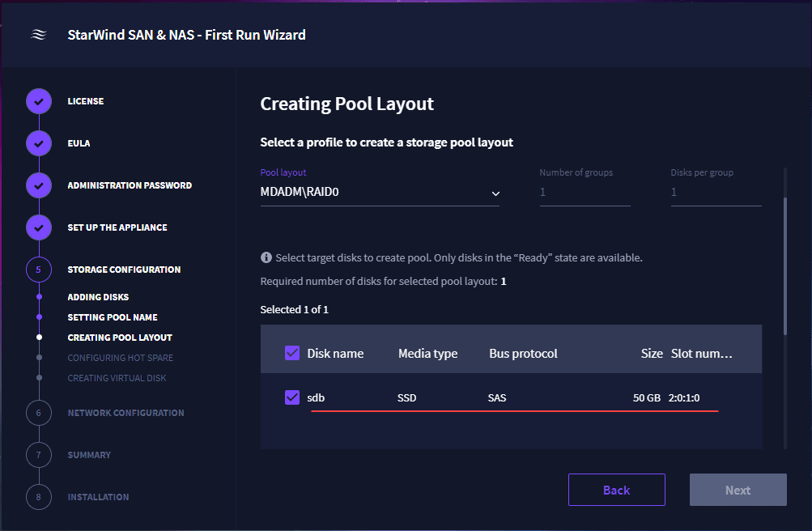The height and width of the screenshot is (531, 812).
Task: Click the License step checkmark icon
Action: 39,101
